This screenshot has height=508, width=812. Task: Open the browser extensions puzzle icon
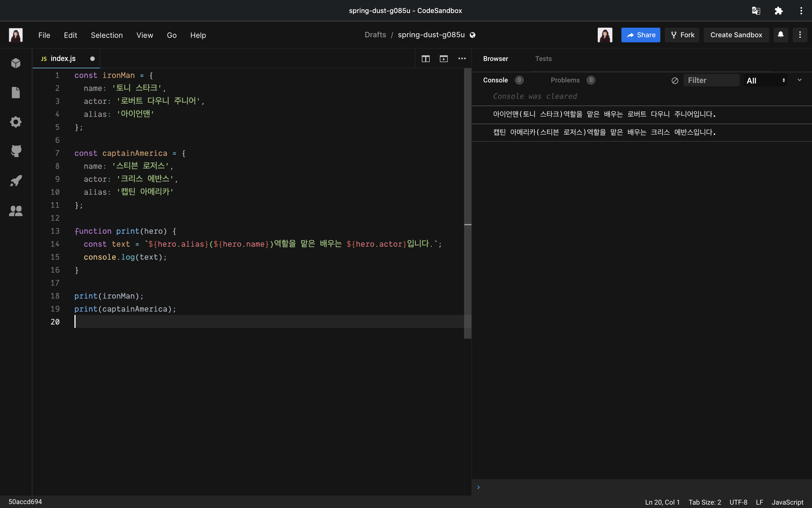(778, 11)
